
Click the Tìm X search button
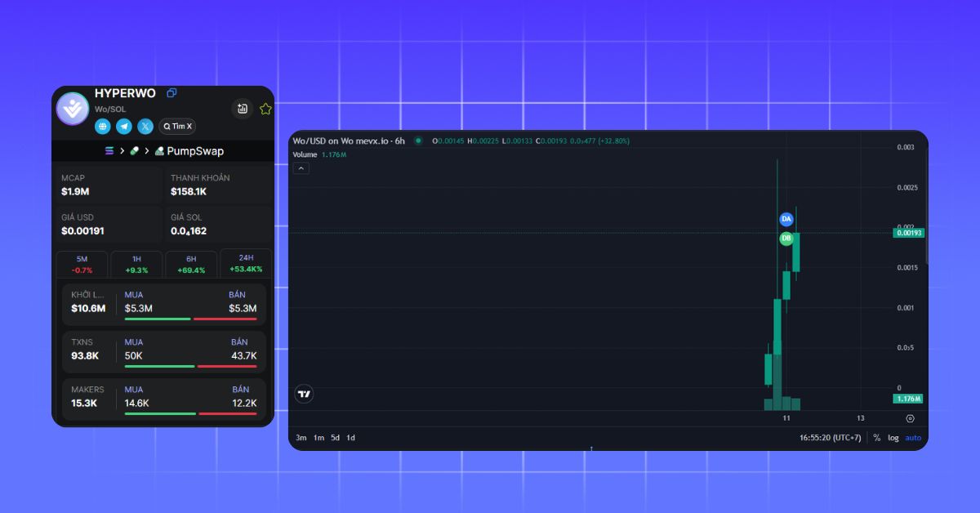(177, 126)
